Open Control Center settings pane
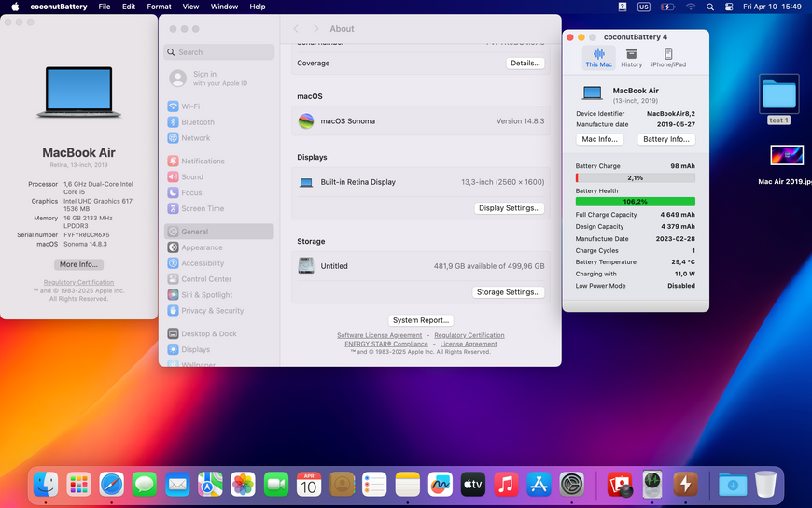The width and height of the screenshot is (812, 508). [219, 279]
